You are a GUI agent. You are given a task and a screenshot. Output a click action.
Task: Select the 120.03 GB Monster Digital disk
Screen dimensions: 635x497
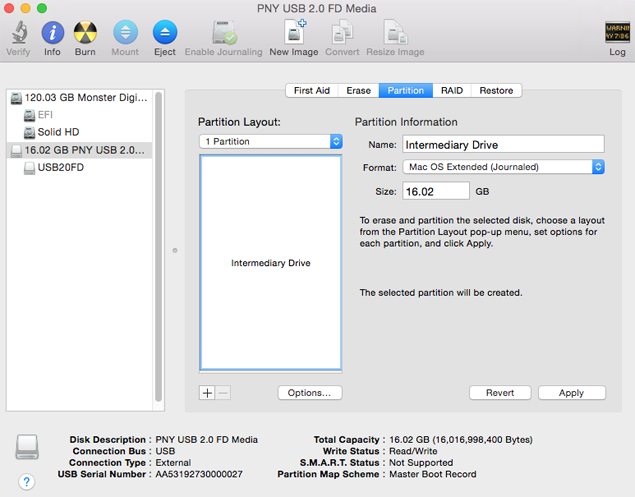(79, 98)
